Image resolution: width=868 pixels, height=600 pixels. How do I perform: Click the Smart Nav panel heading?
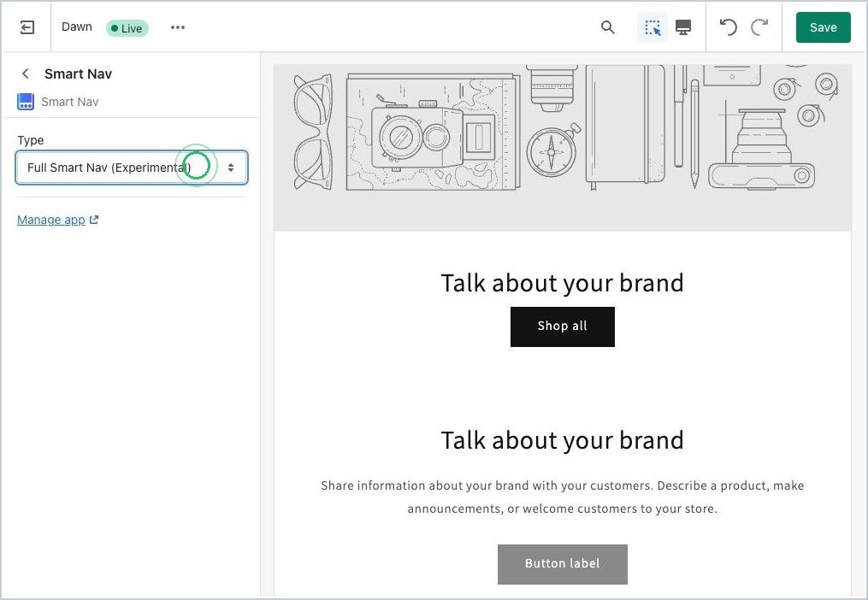pos(78,74)
